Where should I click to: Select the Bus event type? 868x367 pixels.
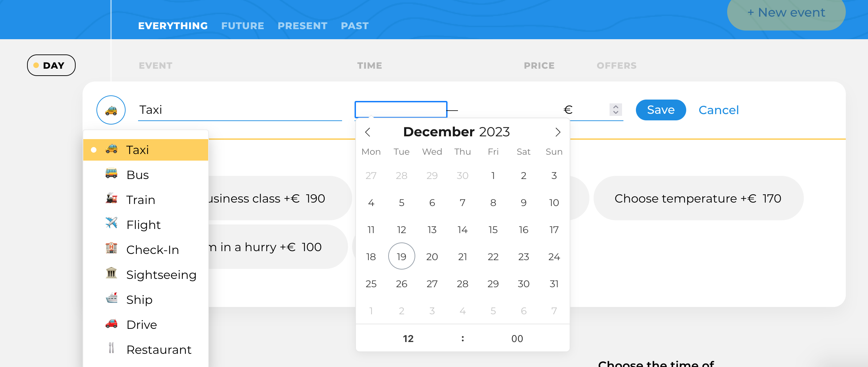(x=146, y=175)
